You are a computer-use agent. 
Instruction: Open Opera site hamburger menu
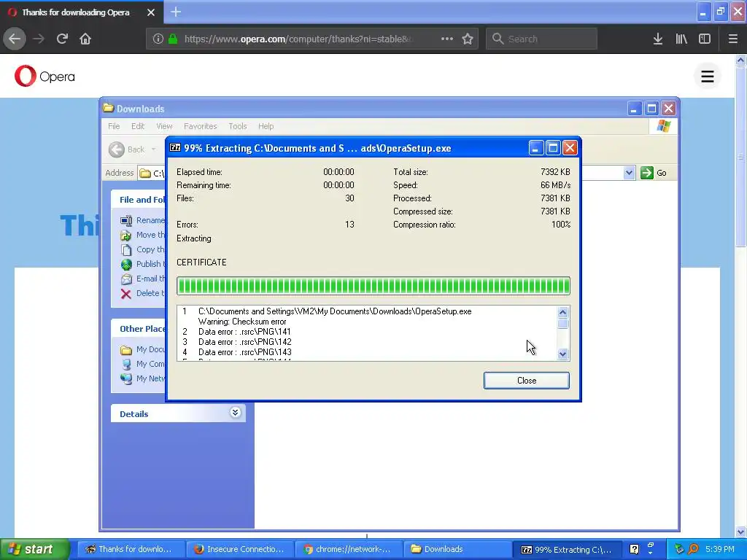pos(707,76)
